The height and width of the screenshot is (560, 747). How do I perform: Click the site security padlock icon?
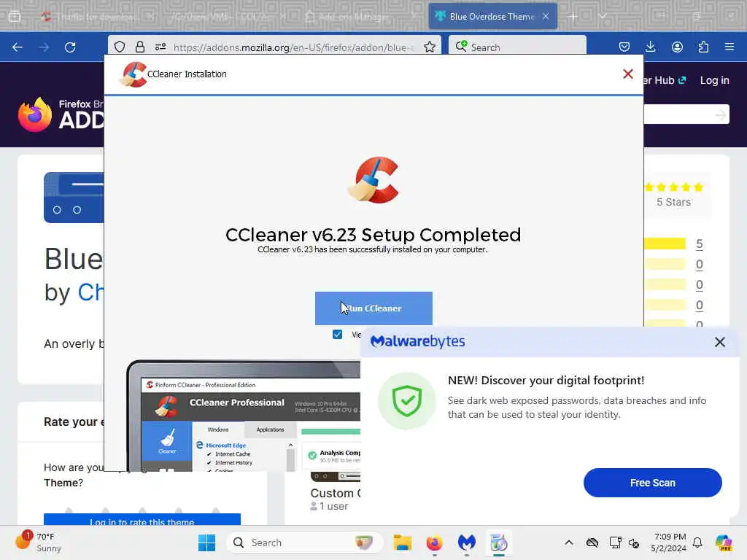pyautogui.click(x=139, y=47)
